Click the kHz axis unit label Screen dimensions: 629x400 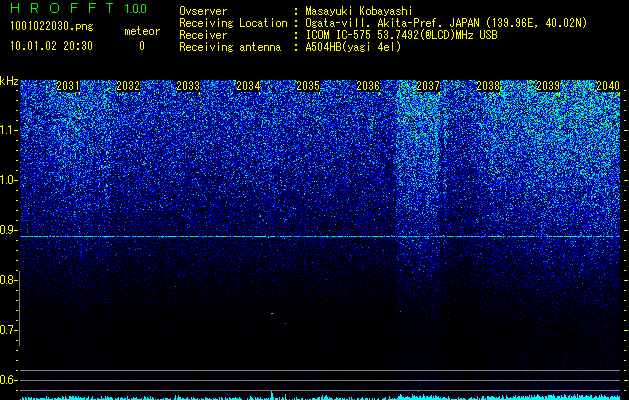point(9,81)
